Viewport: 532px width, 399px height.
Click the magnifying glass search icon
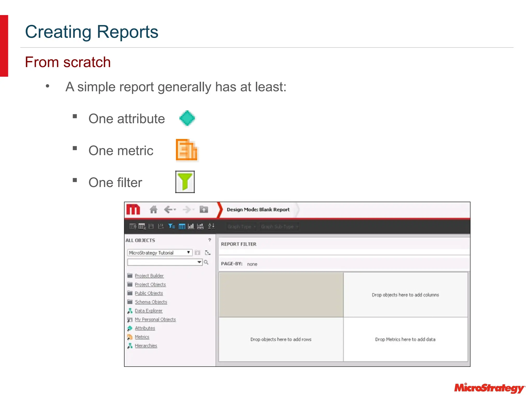(x=206, y=262)
